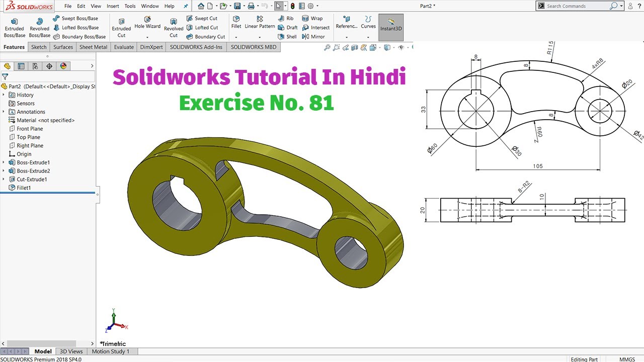The image size is (644, 362).
Task: Switch to the PropertyManager tab
Action: pyautogui.click(x=21, y=66)
